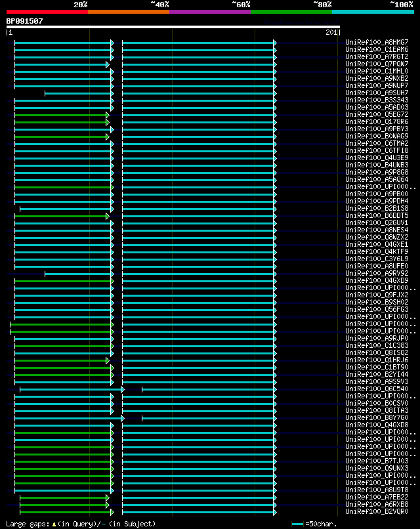Viewport: 420px width, 529px height.
Task: Select the UniRef100_Q2GUV1 hit label
Action: (377, 222)
